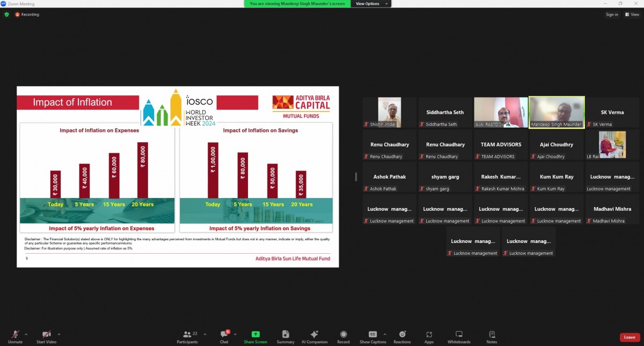Select shyam garg's participant tile

click(445, 176)
